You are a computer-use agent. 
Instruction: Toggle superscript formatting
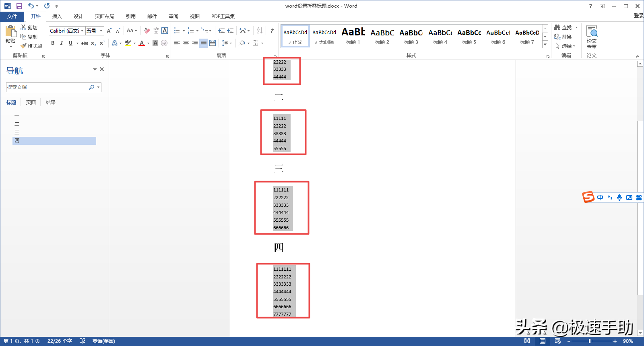click(102, 43)
